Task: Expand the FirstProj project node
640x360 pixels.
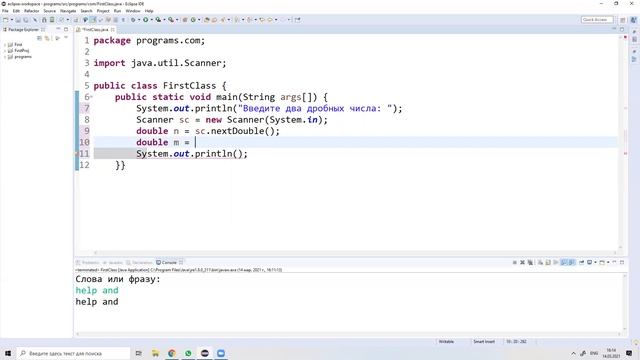Action: pos(4,51)
